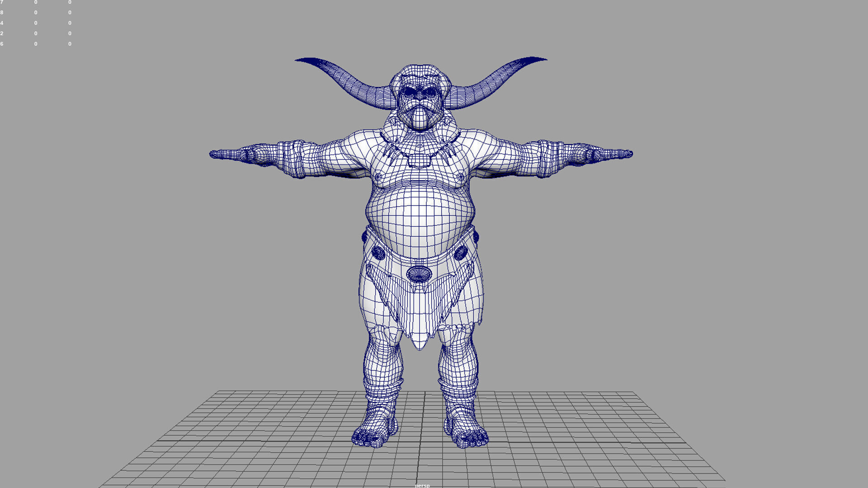Click the HUD row beginning with 2

point(36,33)
